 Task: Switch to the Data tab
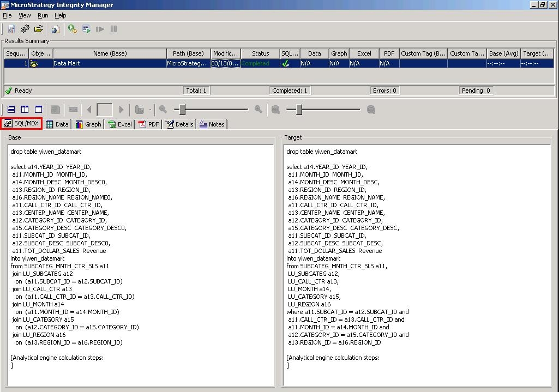click(57, 124)
